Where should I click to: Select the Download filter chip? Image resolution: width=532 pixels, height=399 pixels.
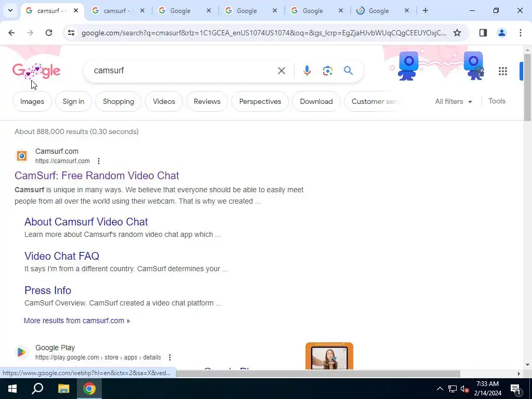click(316, 101)
